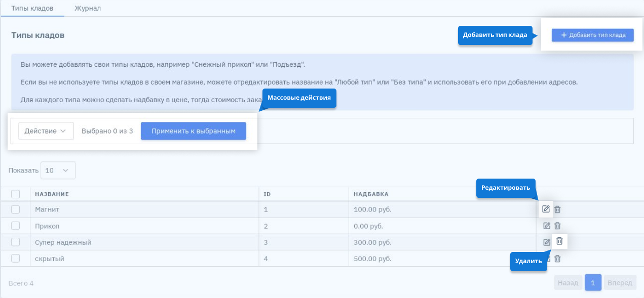Delete the Супер надежный row
Screen dimensions: 644x298
pos(559,241)
